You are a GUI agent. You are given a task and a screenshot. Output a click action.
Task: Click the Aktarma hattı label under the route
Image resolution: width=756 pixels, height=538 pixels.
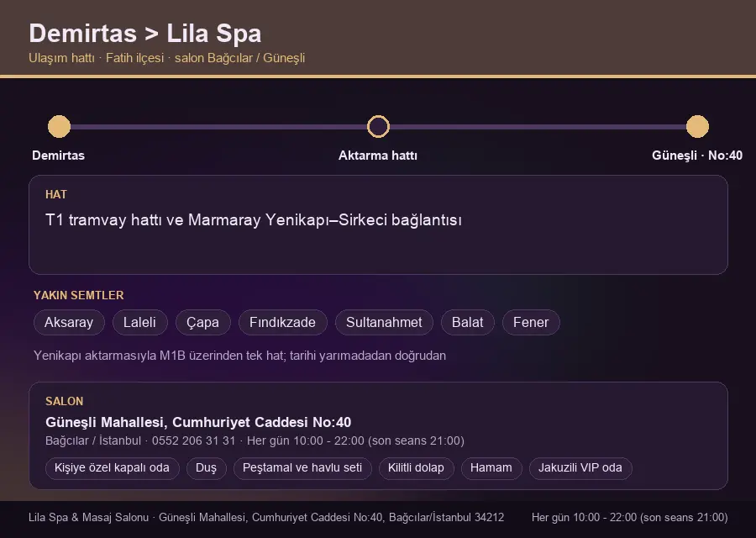pyautogui.click(x=378, y=156)
